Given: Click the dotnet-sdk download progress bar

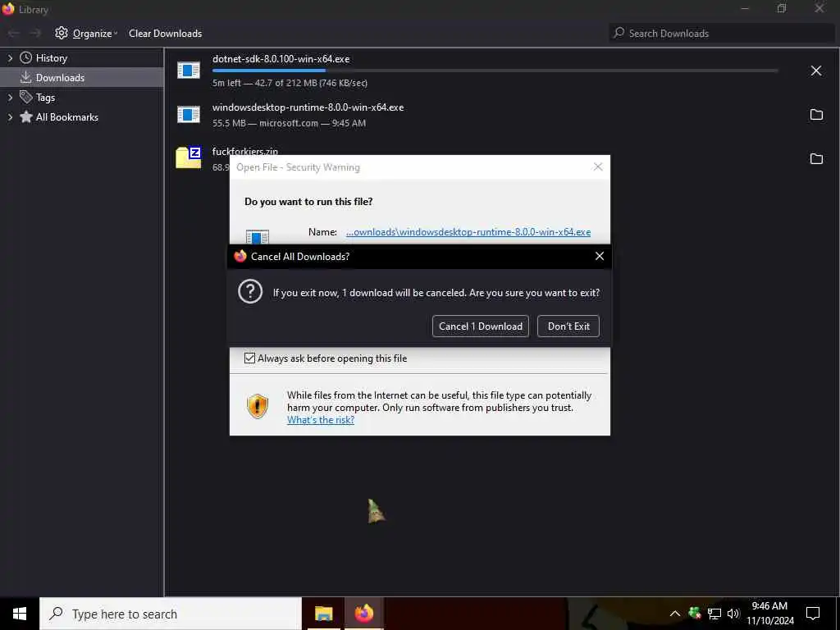Looking at the screenshot, I should (x=495, y=71).
